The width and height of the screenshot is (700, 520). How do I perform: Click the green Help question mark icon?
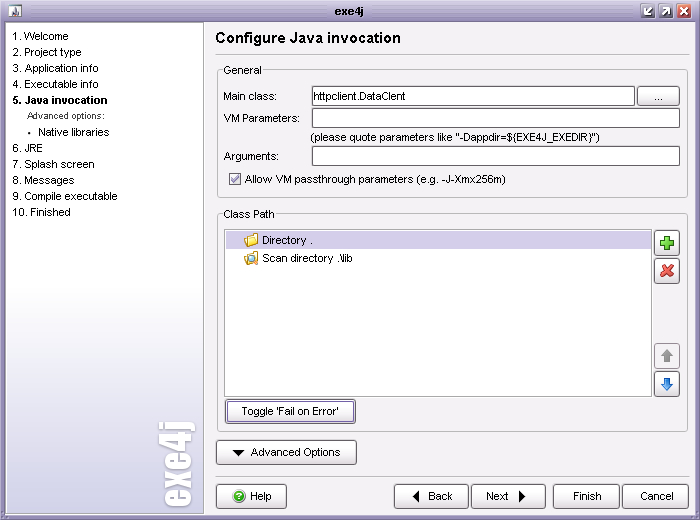click(x=239, y=496)
